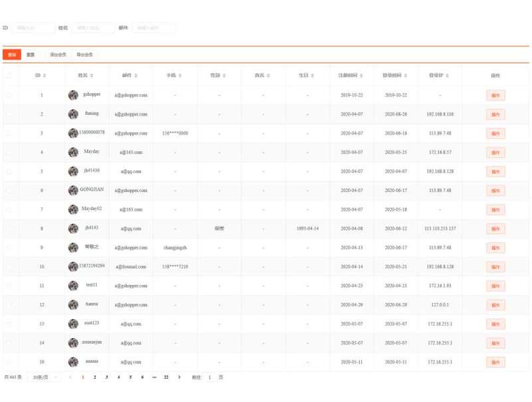Open the items-per-page dropdown
This screenshot has width=532, height=402.
(x=44, y=377)
